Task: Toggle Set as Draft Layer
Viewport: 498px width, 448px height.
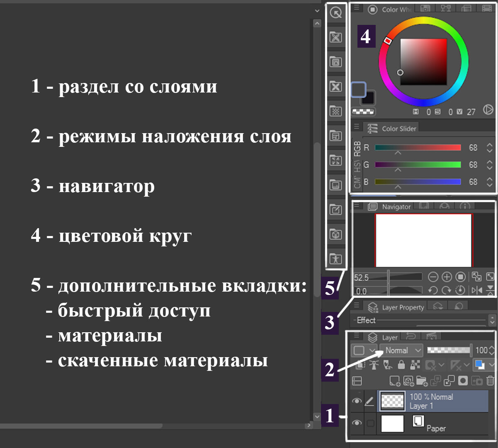Action: tap(388, 365)
